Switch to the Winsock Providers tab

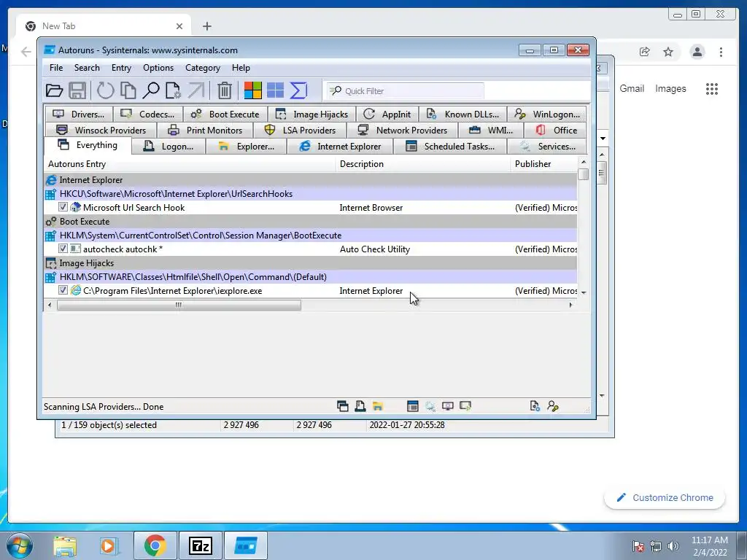pyautogui.click(x=101, y=130)
